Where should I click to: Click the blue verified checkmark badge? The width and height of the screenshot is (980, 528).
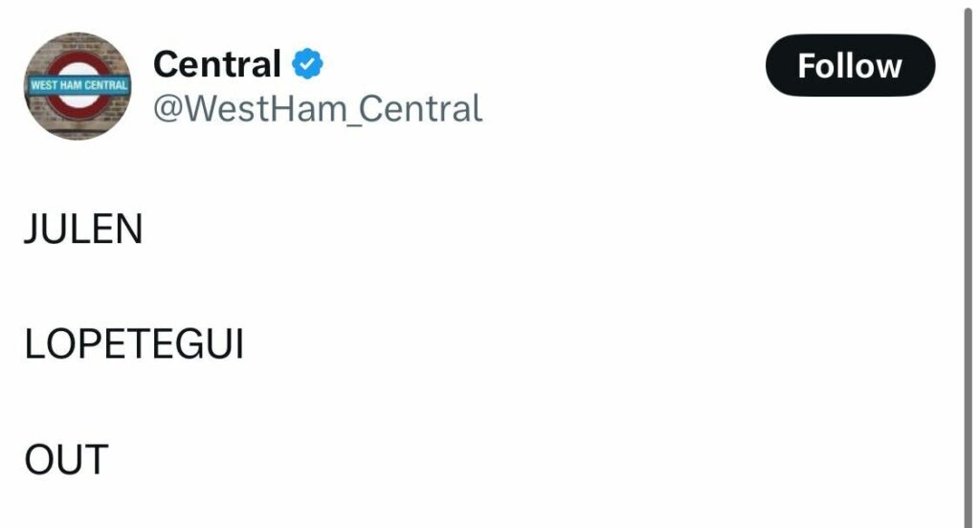tap(307, 64)
